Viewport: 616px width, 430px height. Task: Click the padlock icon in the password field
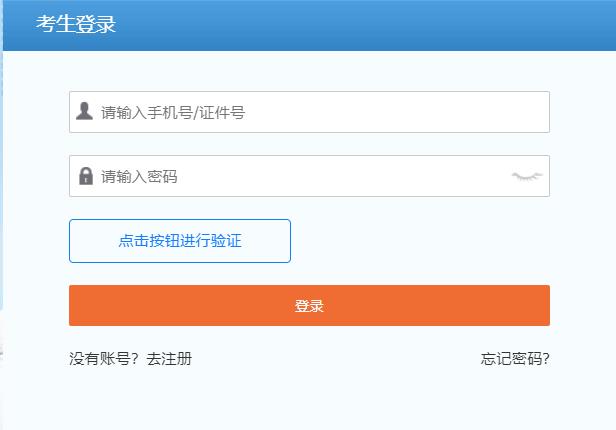click(86, 176)
